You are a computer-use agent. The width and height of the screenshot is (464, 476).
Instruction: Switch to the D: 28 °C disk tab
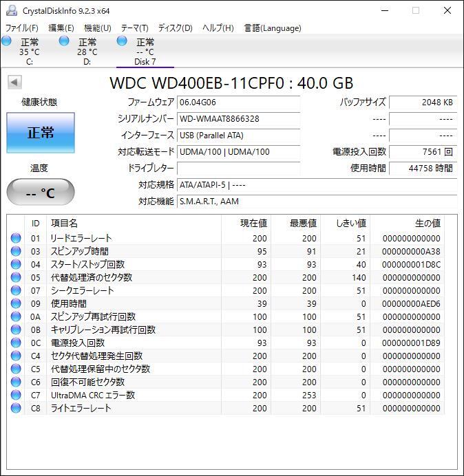87,52
